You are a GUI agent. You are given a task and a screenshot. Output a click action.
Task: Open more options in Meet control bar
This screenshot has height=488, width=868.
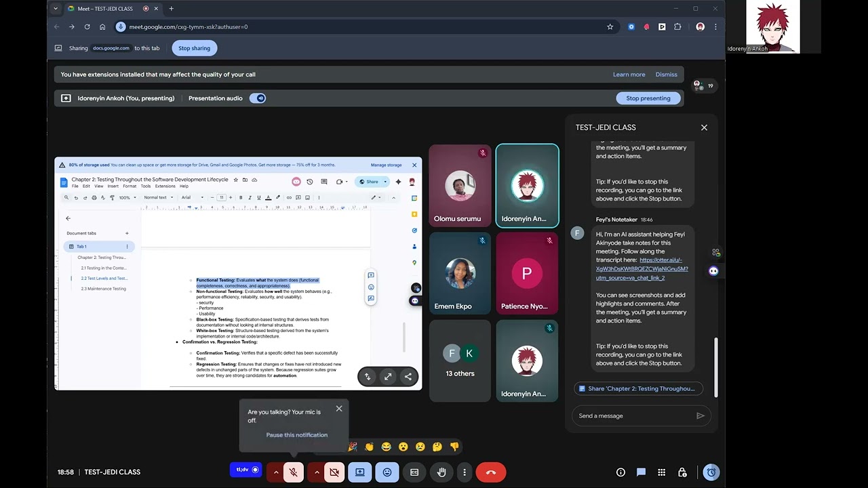click(465, 472)
